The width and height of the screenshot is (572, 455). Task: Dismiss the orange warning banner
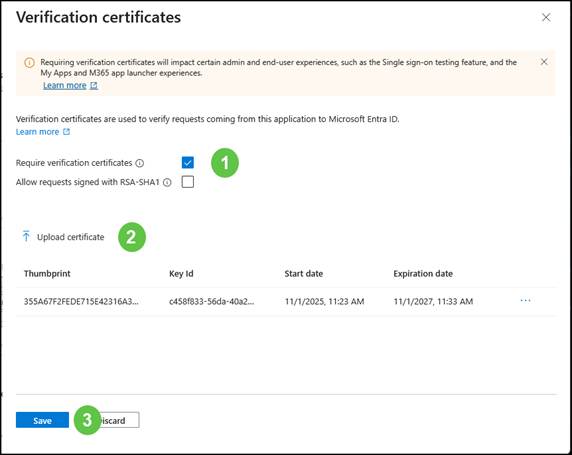[x=544, y=62]
